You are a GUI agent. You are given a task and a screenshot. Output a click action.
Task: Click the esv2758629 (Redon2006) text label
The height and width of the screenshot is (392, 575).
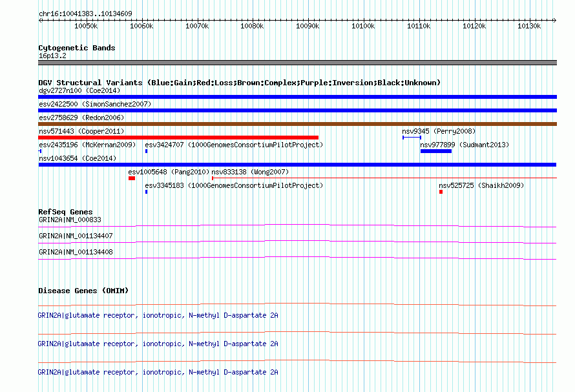[81, 118]
